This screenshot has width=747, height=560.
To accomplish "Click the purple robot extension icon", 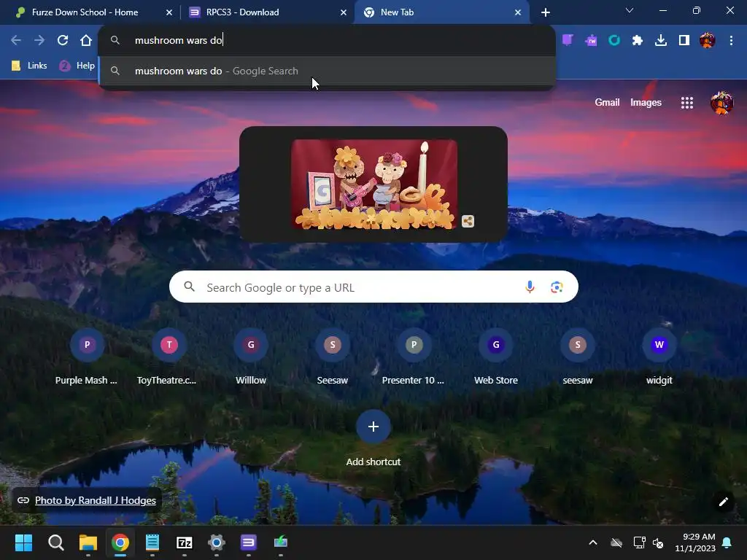I will point(591,41).
